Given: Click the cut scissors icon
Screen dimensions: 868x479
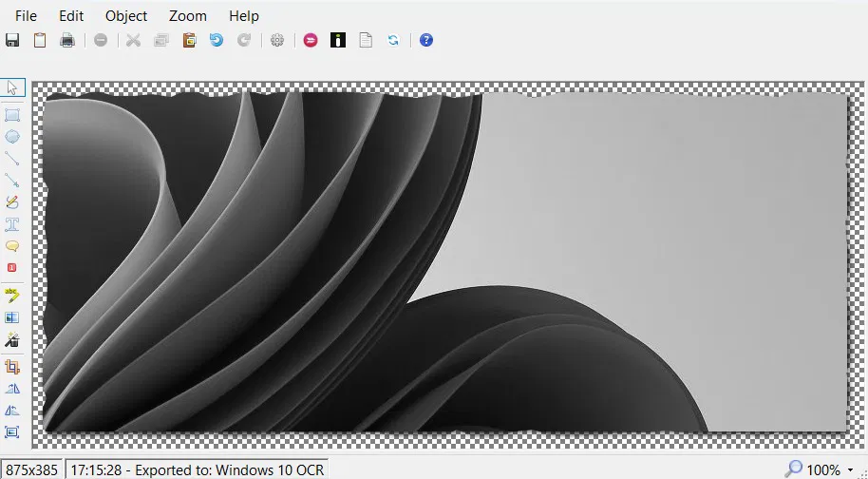Looking at the screenshot, I should pyautogui.click(x=133, y=40).
